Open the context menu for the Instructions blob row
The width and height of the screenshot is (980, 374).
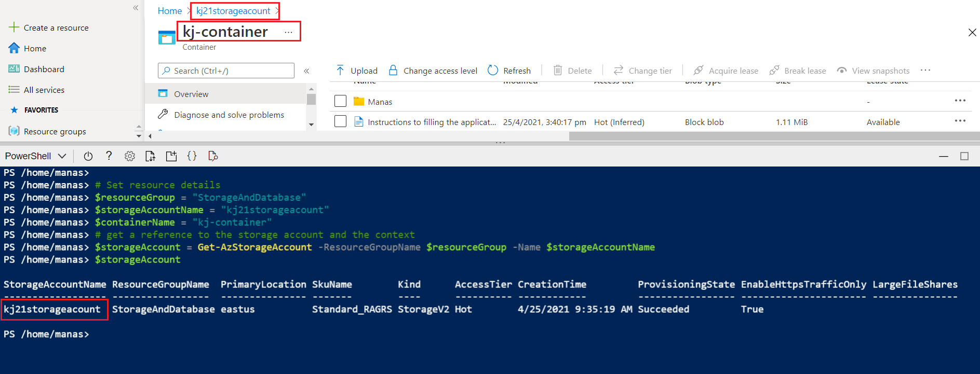pos(960,121)
